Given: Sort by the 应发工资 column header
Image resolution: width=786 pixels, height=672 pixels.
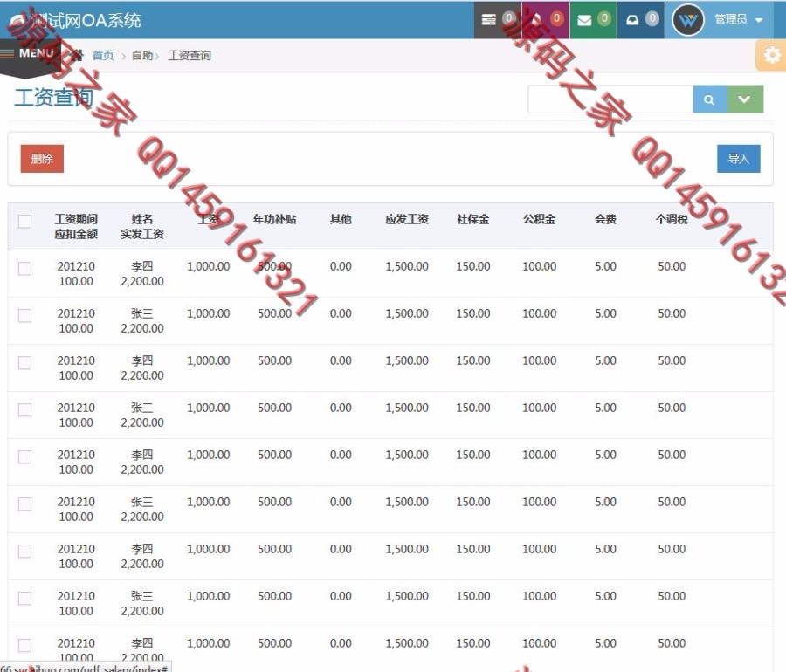Looking at the screenshot, I should (x=405, y=219).
